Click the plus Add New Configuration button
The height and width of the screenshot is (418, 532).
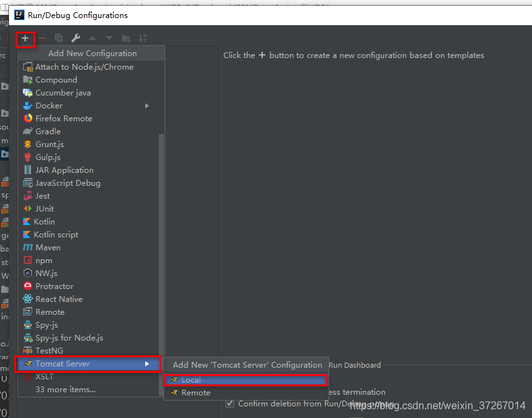click(25, 38)
